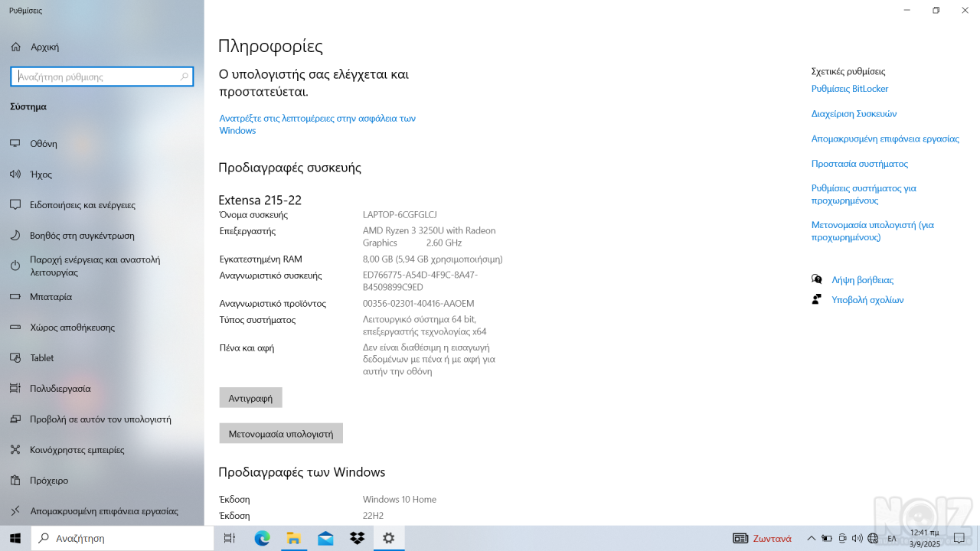Viewport: 980px width, 551px height.
Task: Open Ειδοποιήσεις και ενέργειες settings
Action: point(82,204)
